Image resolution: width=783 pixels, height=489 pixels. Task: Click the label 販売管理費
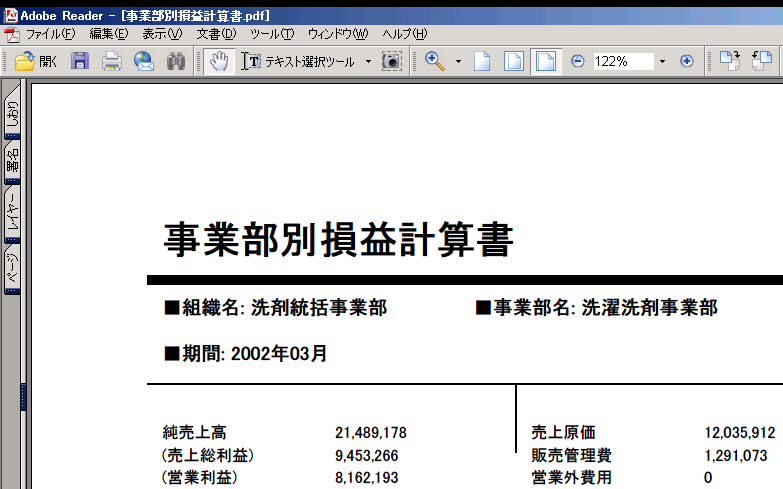tap(572, 456)
